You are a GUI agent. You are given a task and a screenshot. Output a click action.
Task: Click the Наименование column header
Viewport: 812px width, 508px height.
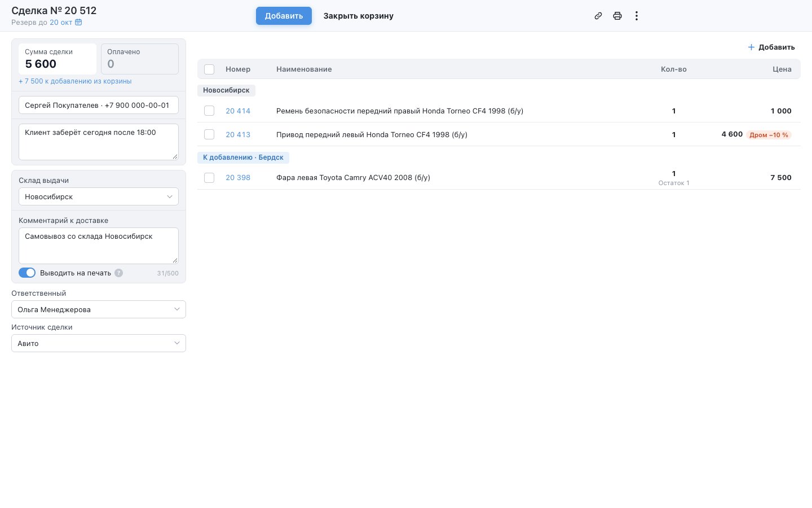[x=304, y=69]
